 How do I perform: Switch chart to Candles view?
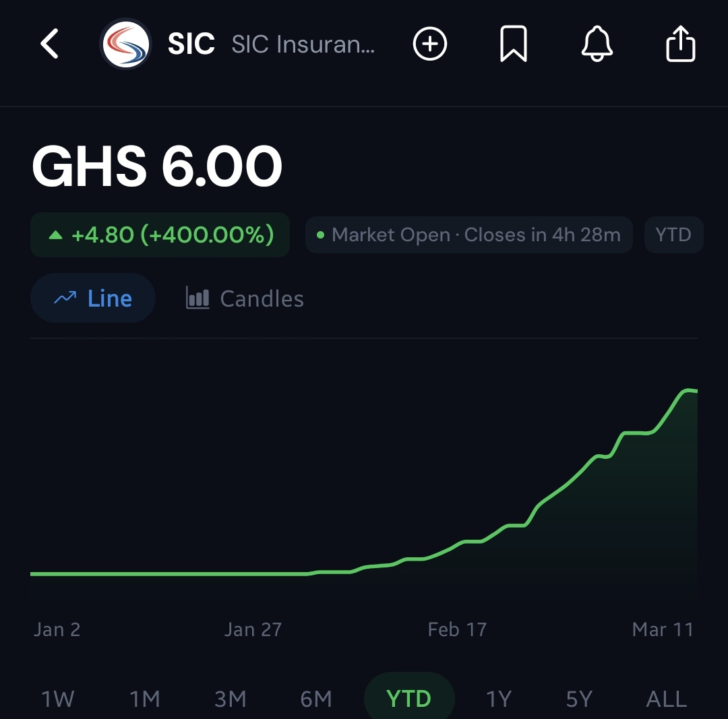(x=245, y=299)
